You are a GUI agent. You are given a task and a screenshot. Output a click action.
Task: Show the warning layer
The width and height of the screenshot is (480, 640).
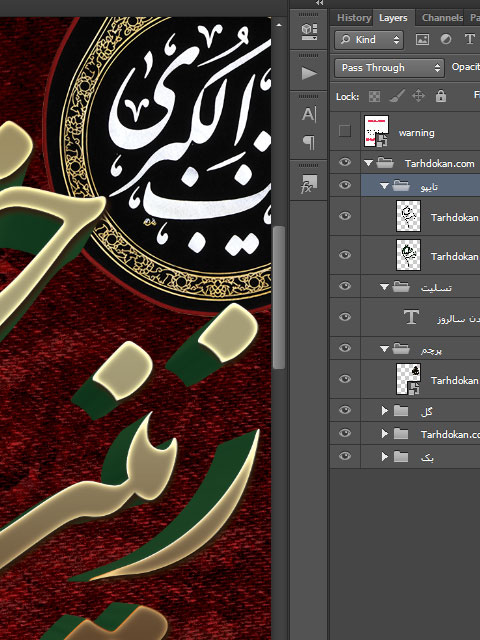[345, 131]
